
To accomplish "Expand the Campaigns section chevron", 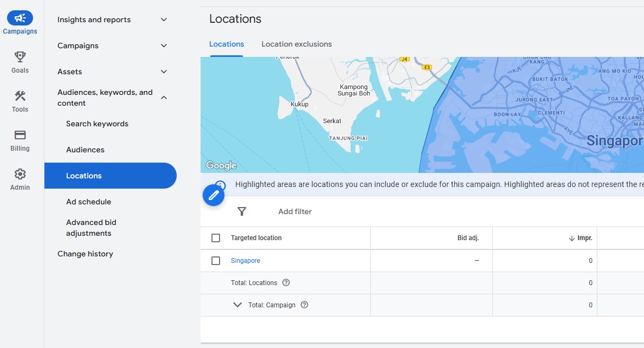I will click(x=164, y=46).
